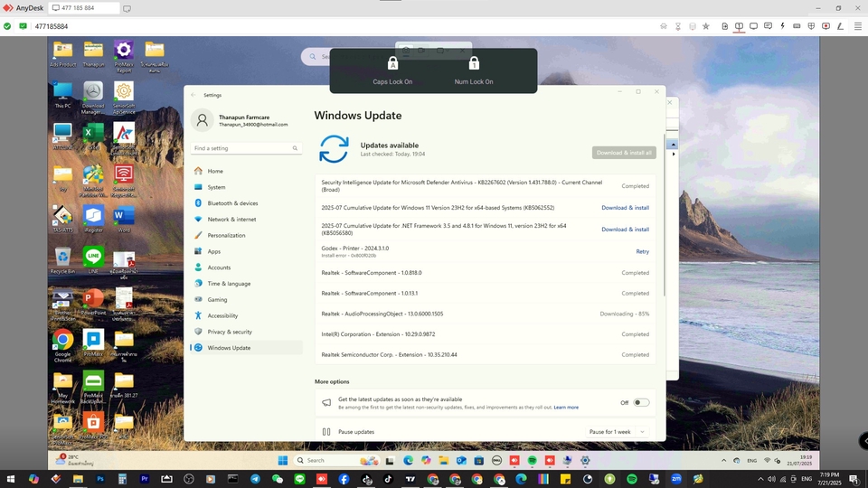Add session to favorites with star icon
Viewport: 868px width, 488px height.
pos(706,26)
